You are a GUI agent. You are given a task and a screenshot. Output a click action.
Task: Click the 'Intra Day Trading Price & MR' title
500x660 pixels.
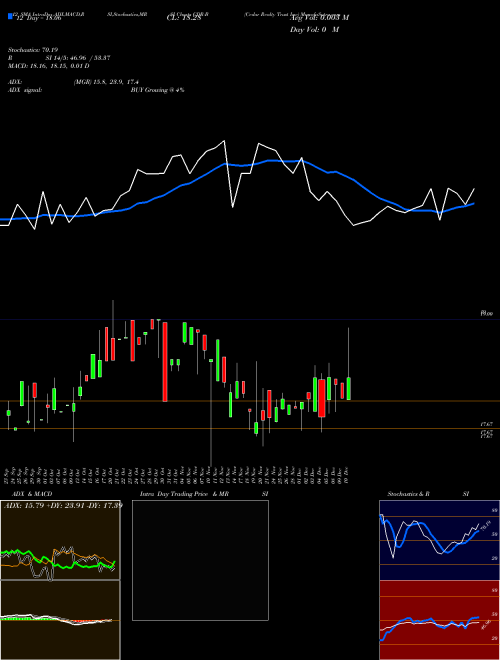coord(184,494)
